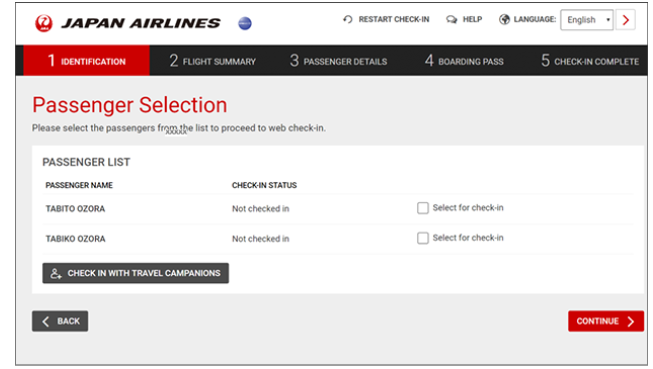Click the LANGUAGE: label
This screenshot has width=653, height=369.
tap(535, 19)
